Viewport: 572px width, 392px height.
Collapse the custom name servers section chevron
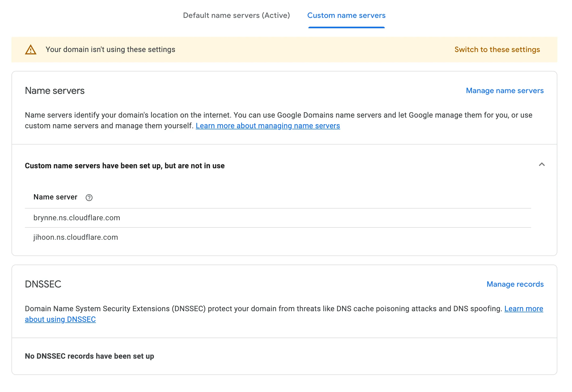(542, 165)
